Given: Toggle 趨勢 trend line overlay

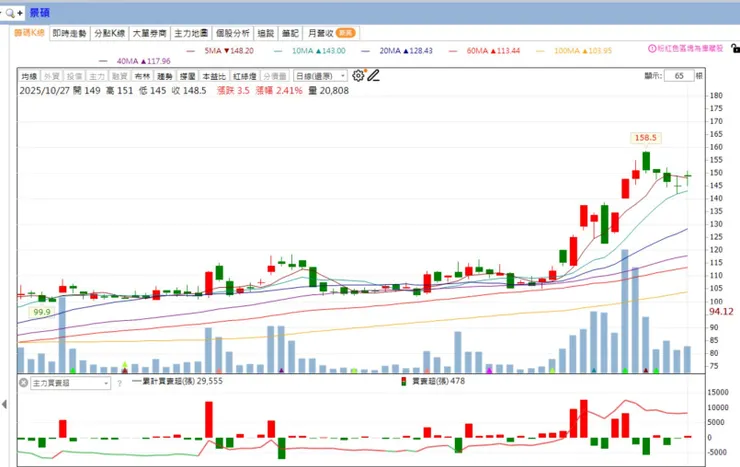Looking at the screenshot, I should tap(165, 76).
